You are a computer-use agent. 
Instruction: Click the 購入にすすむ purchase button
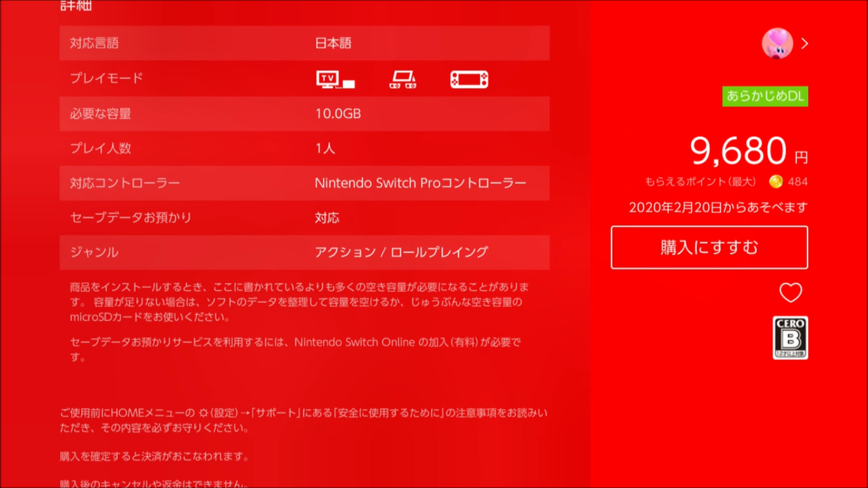click(x=710, y=247)
